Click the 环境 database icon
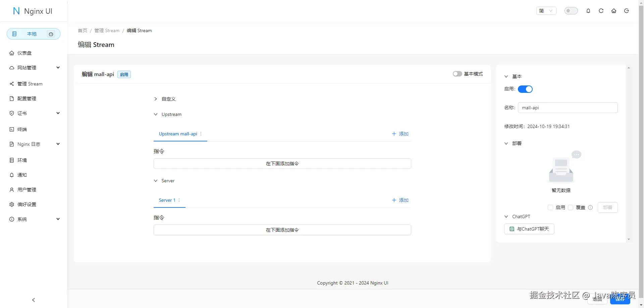644x308 pixels. (12, 160)
